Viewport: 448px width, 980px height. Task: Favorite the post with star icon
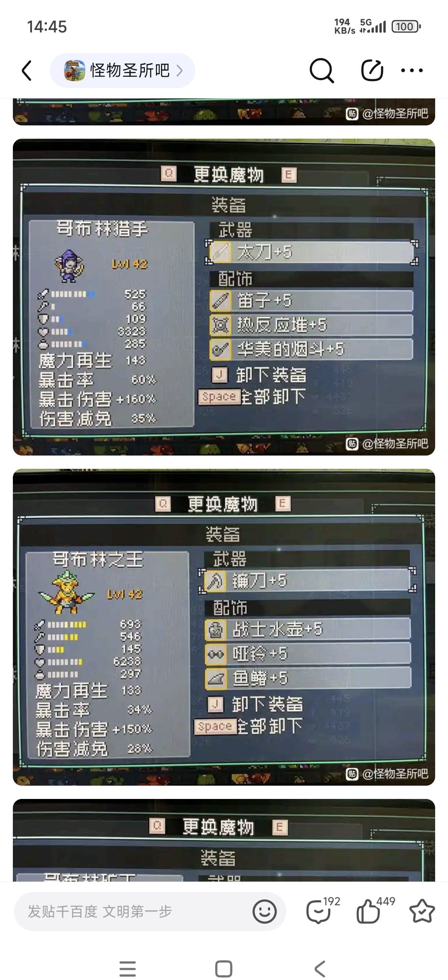click(x=422, y=911)
